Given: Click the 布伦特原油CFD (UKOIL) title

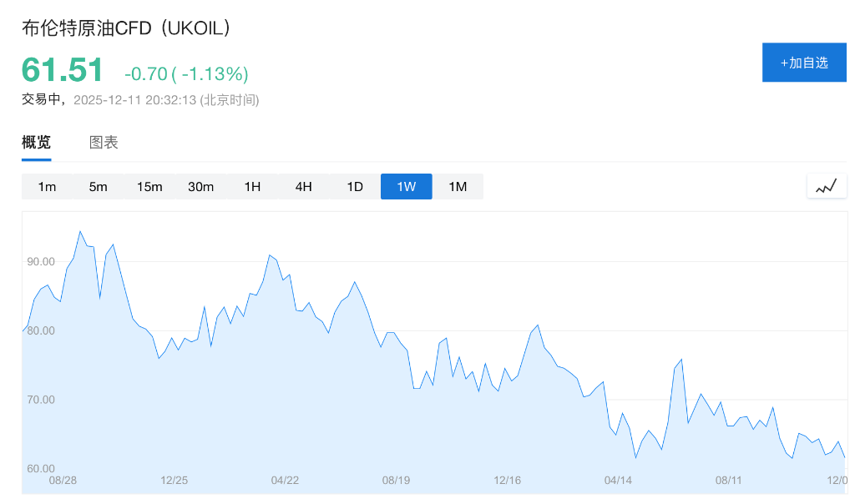Looking at the screenshot, I should coord(127,28).
